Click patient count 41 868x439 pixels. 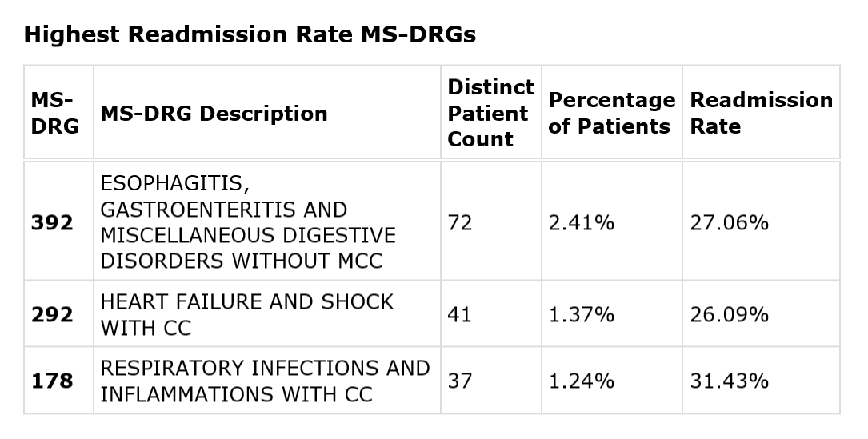460,314
